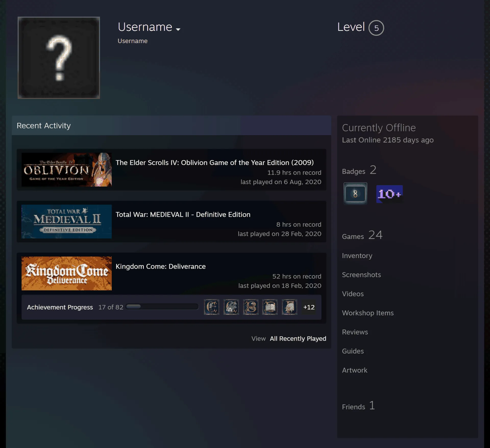Open the Inventory link
This screenshot has height=448, width=490.
click(x=357, y=255)
